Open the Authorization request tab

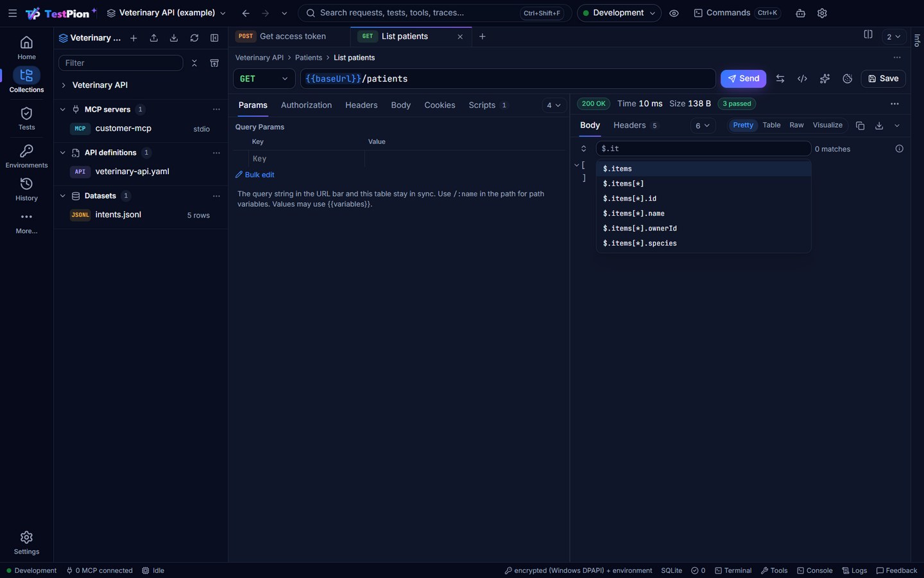pos(306,105)
